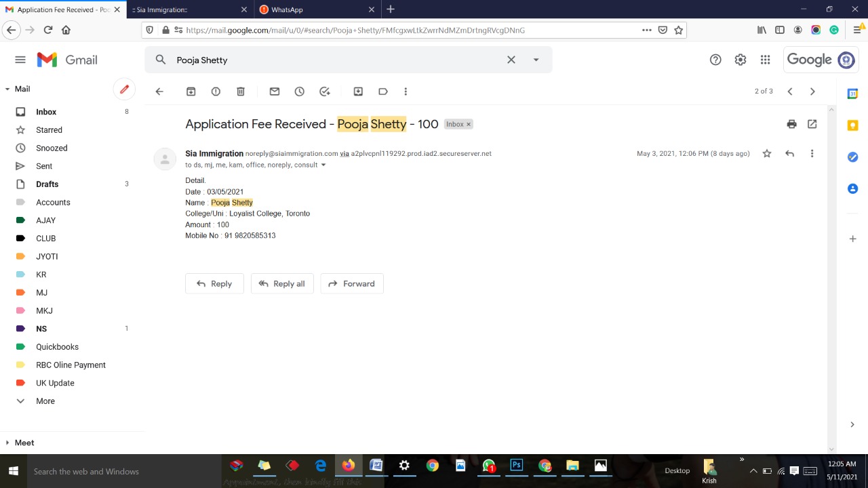The image size is (868, 488).
Task: Bookmark this page star icon
Action: (678, 30)
